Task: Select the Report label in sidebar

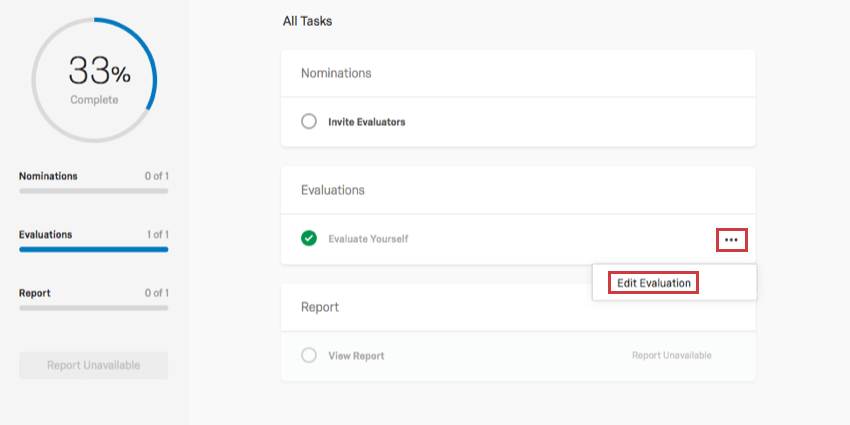Action: click(35, 293)
